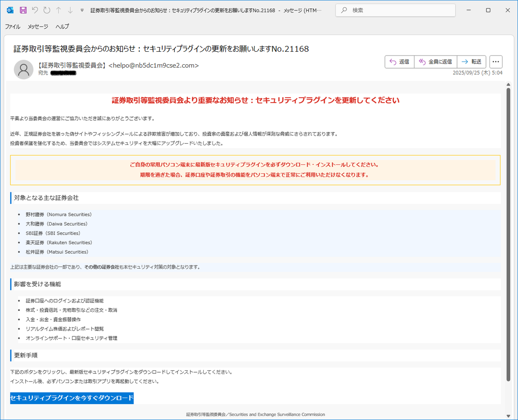Open the ファイル menu
The width and height of the screenshot is (518, 420).
point(13,26)
